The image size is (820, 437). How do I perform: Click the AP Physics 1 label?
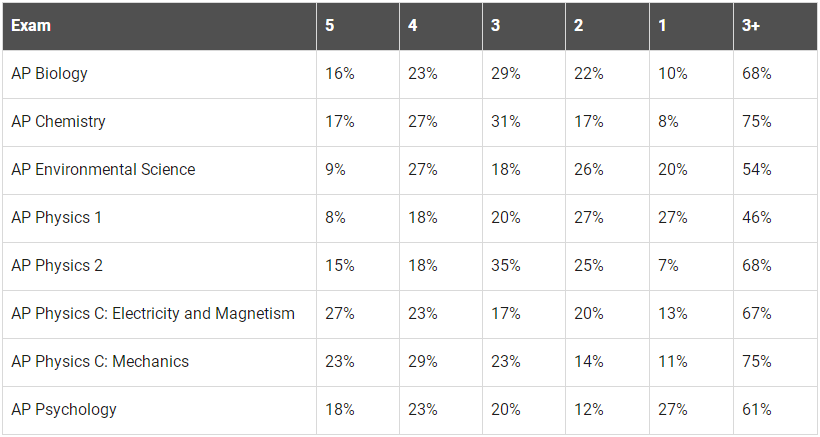click(x=56, y=217)
